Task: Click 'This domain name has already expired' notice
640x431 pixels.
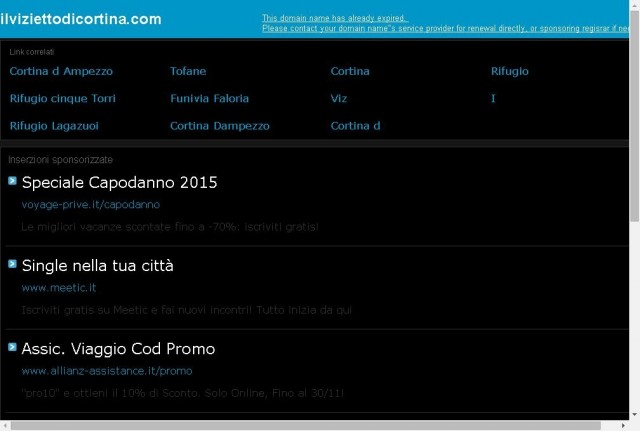Action: point(335,18)
